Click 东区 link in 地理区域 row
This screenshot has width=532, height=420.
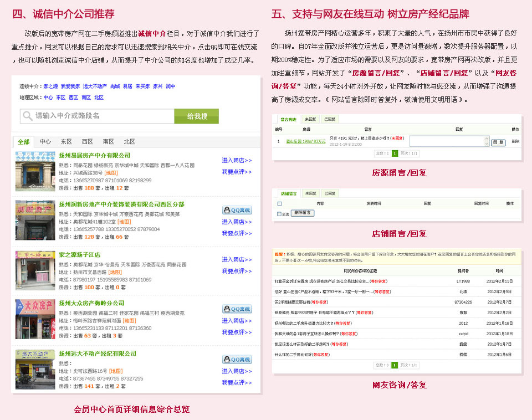point(61,98)
